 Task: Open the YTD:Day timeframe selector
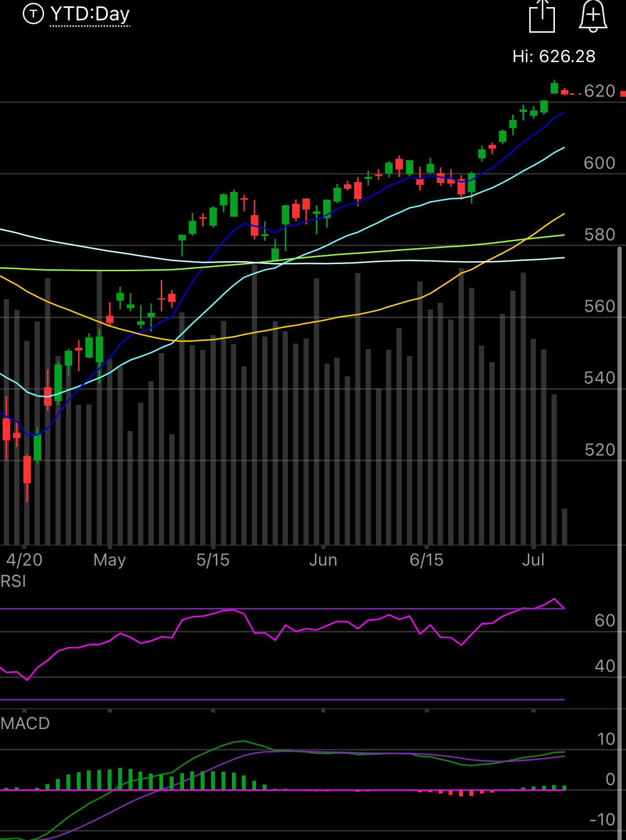coord(90,14)
